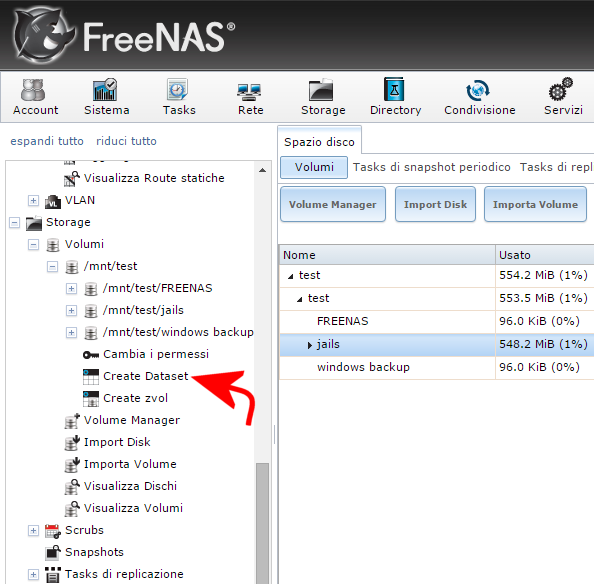This screenshot has height=584, width=594.
Task: Open the Condivisione sharing icon
Action: click(x=478, y=90)
